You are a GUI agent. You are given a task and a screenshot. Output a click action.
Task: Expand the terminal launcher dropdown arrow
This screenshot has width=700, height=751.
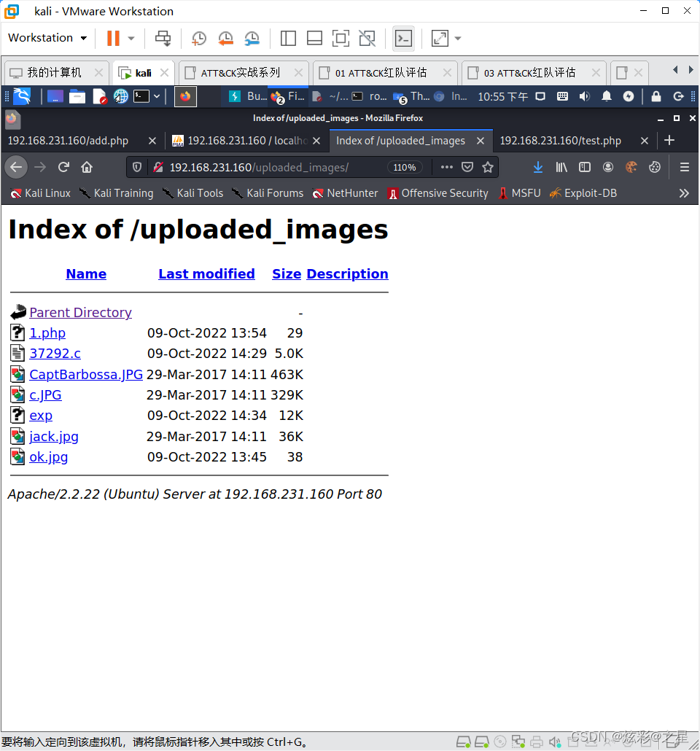tap(157, 96)
